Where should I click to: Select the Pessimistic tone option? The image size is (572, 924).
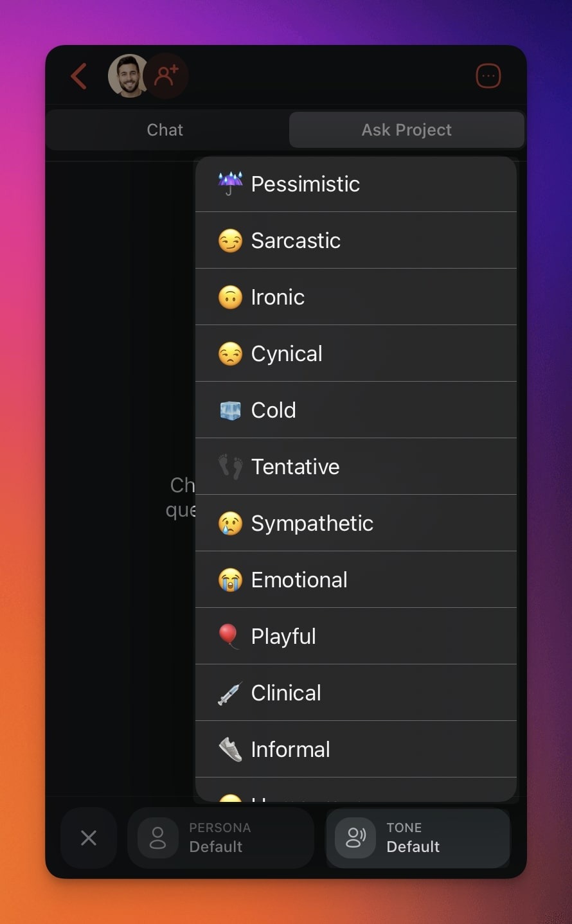pos(355,184)
